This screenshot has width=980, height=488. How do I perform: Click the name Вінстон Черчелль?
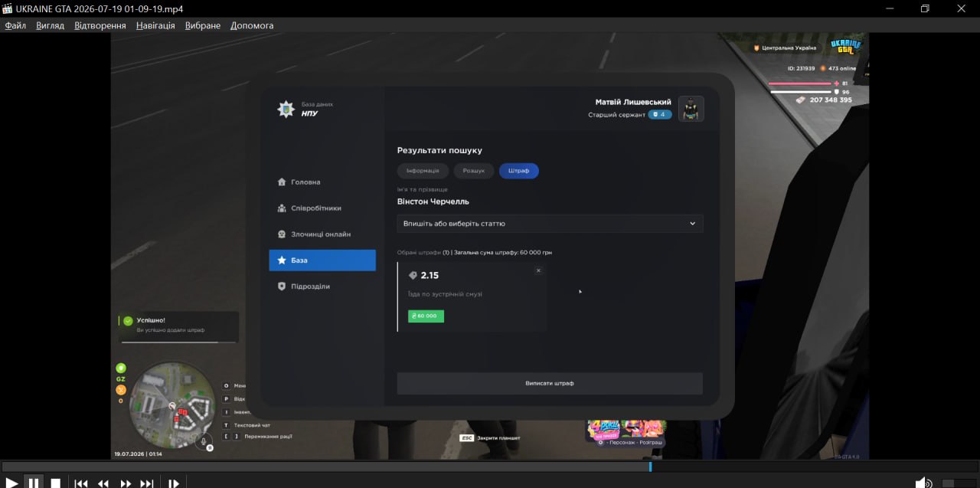click(433, 201)
